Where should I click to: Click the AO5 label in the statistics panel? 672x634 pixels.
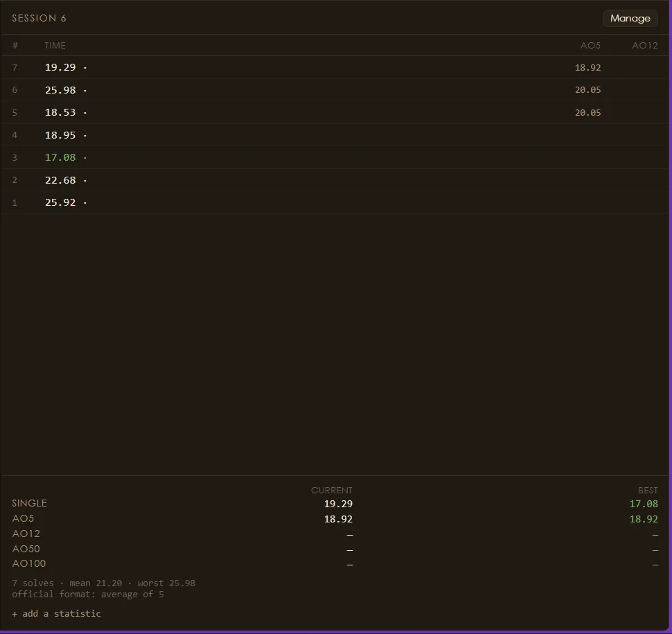pos(23,519)
